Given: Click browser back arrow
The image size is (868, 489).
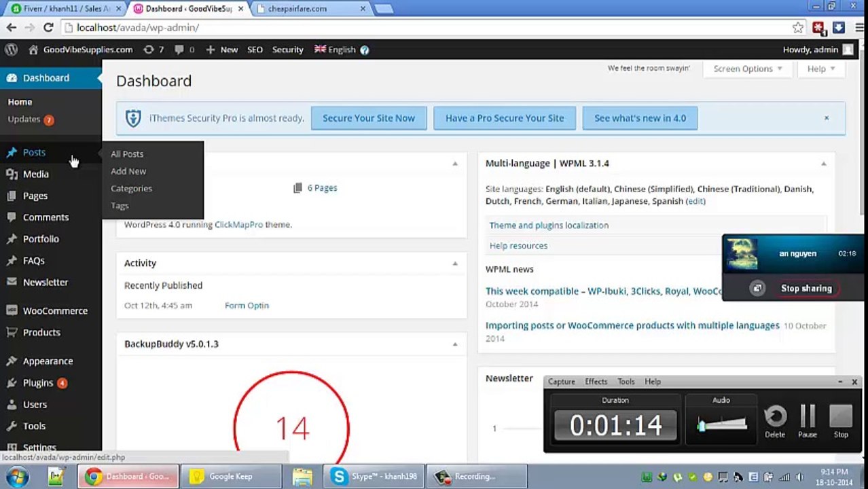Looking at the screenshot, I should click(12, 27).
